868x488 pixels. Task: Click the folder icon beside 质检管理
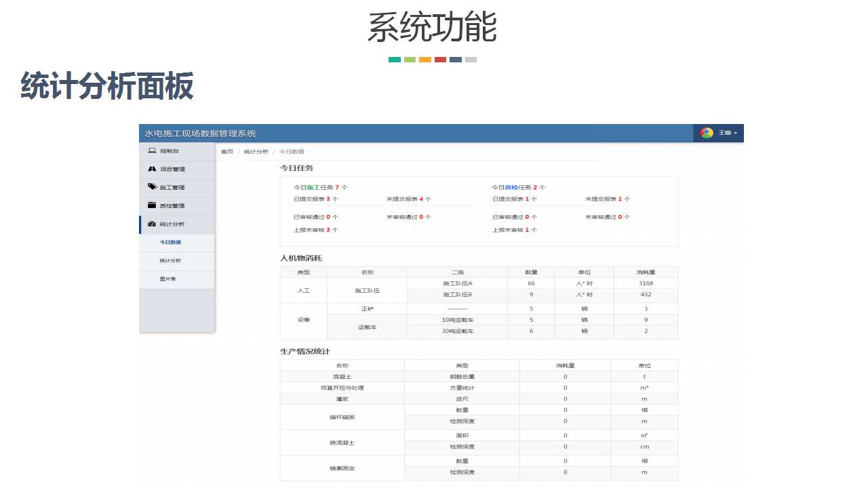[x=152, y=205]
